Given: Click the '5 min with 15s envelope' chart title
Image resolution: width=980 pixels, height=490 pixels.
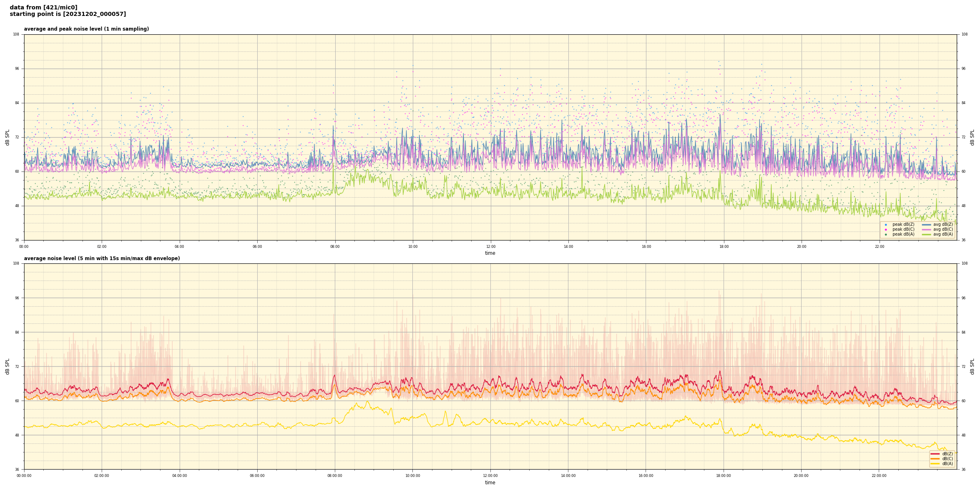Looking at the screenshot, I should pos(102,258).
